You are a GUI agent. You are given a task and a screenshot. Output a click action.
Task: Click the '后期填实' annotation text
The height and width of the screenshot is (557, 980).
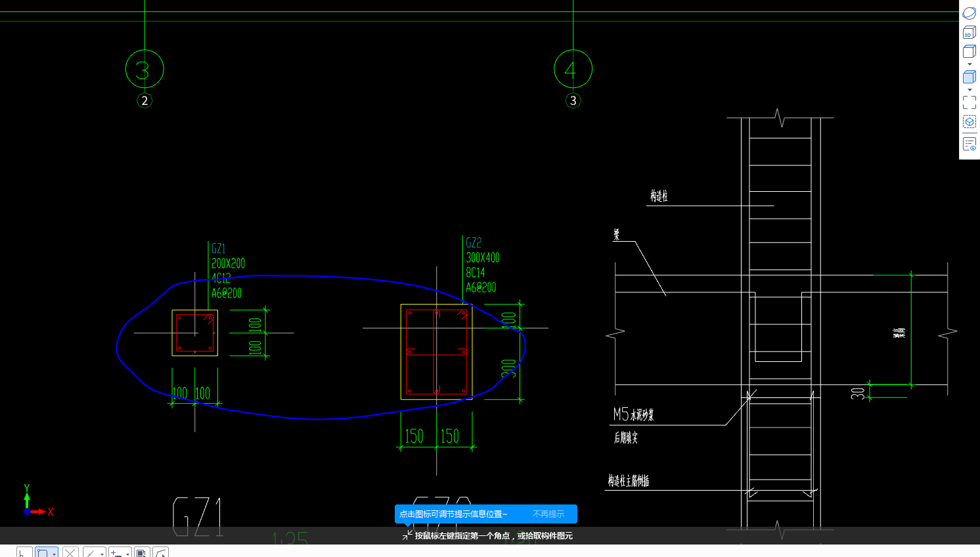click(626, 437)
